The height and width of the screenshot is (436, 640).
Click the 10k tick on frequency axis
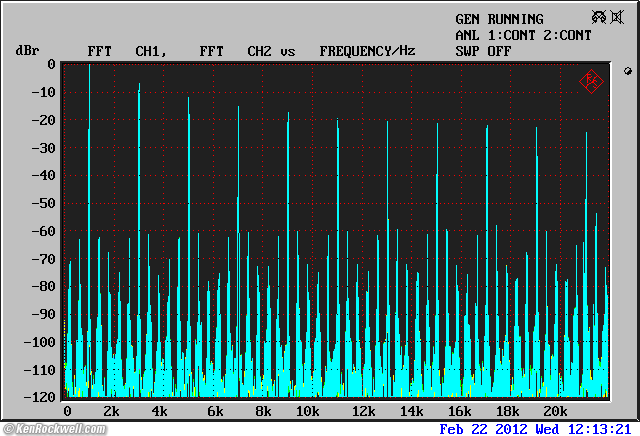[307, 412]
